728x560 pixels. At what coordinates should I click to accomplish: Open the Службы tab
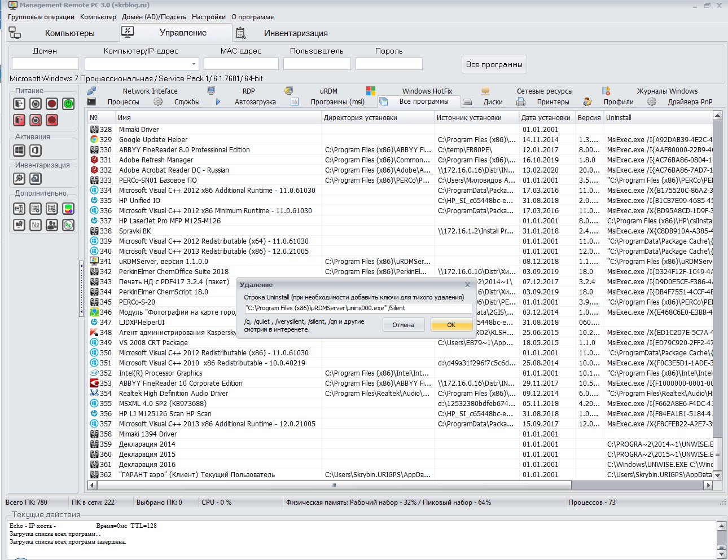point(187,102)
